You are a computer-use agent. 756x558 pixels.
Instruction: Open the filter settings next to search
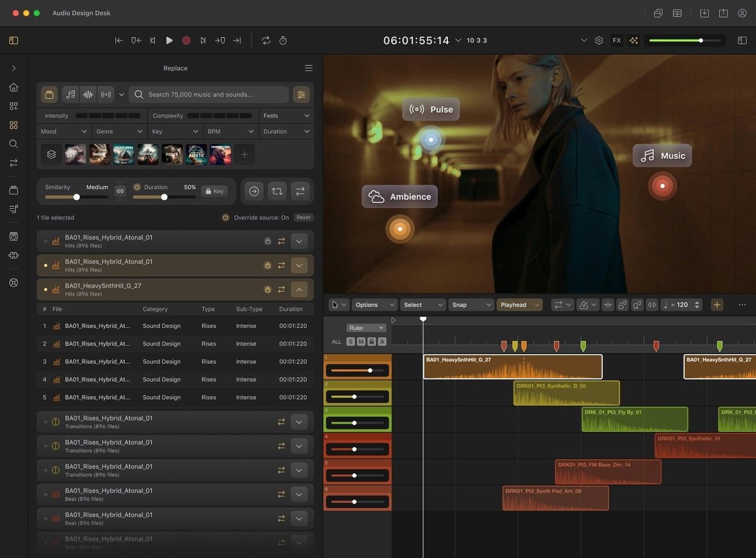(301, 95)
